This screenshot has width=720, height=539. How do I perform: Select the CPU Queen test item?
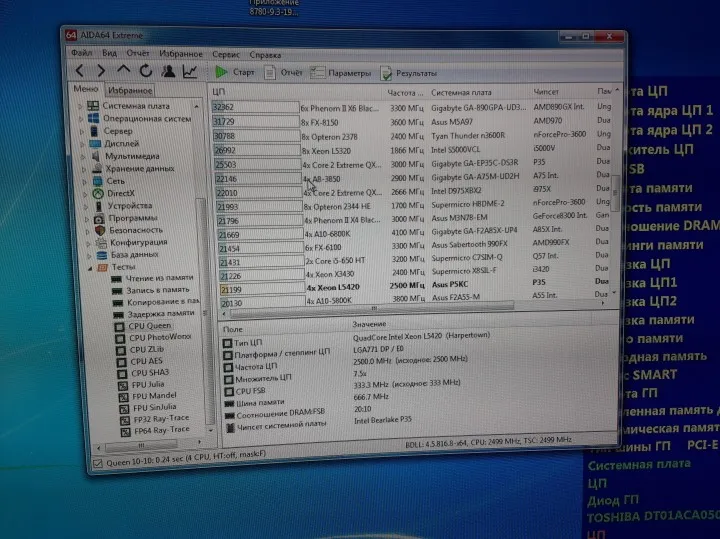click(150, 327)
